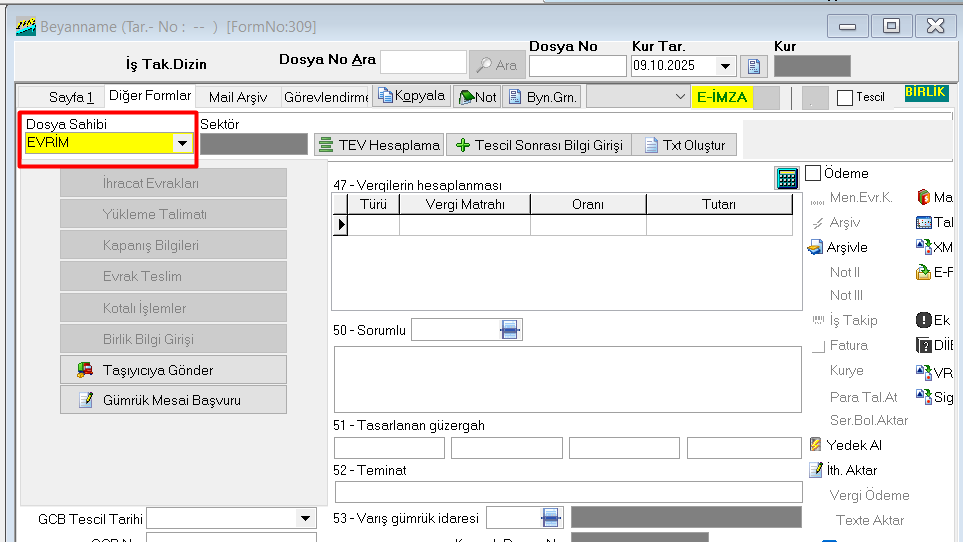Enable the Tescil checkbox

tap(844, 98)
